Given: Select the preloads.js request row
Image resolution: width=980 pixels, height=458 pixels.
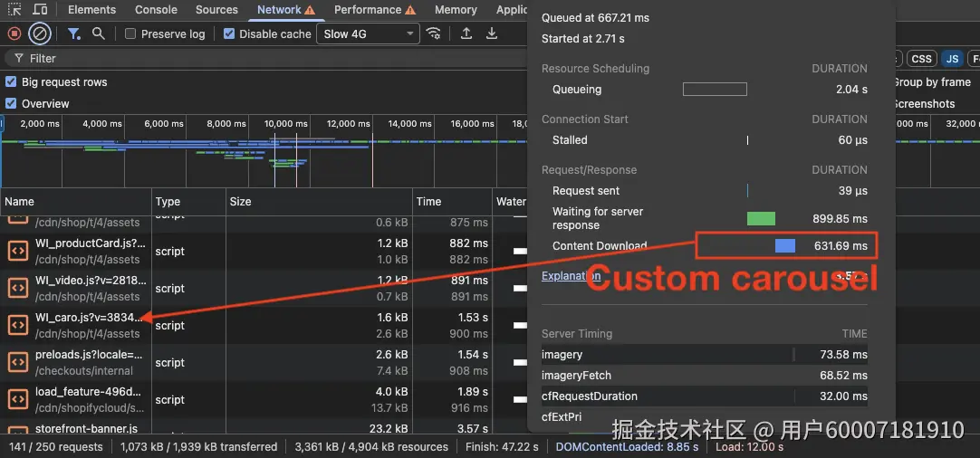Looking at the screenshot, I should click(264, 362).
